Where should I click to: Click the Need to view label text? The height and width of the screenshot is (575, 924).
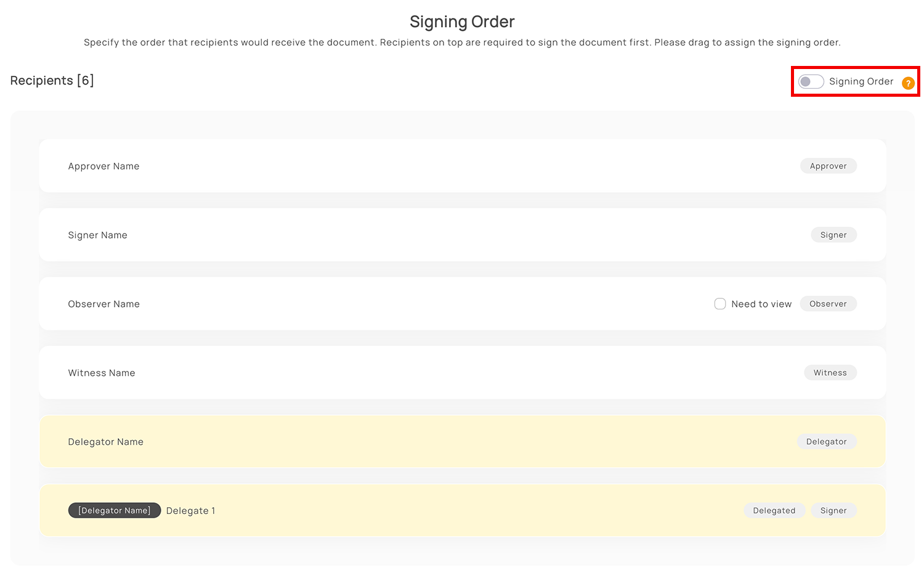click(761, 304)
